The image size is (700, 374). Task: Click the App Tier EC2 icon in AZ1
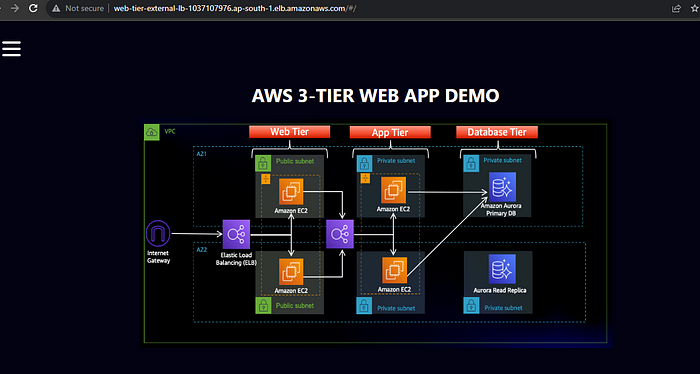pyautogui.click(x=394, y=190)
